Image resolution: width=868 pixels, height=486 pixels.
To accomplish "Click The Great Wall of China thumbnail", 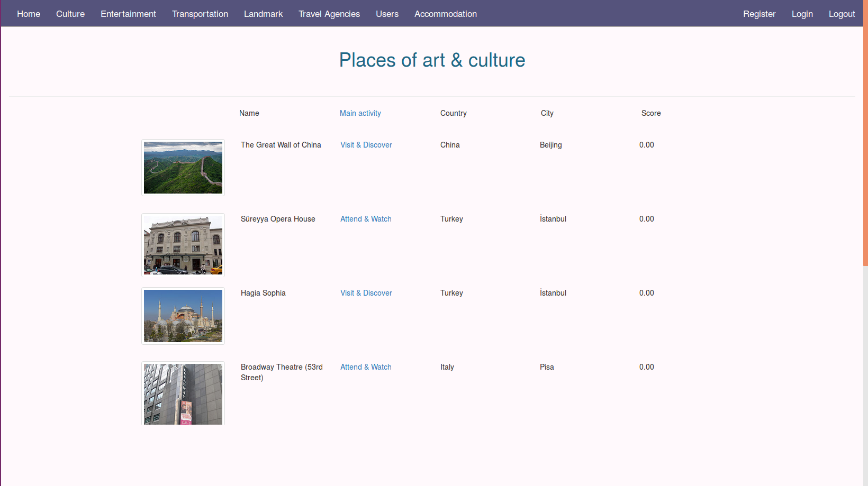I will 183,168.
